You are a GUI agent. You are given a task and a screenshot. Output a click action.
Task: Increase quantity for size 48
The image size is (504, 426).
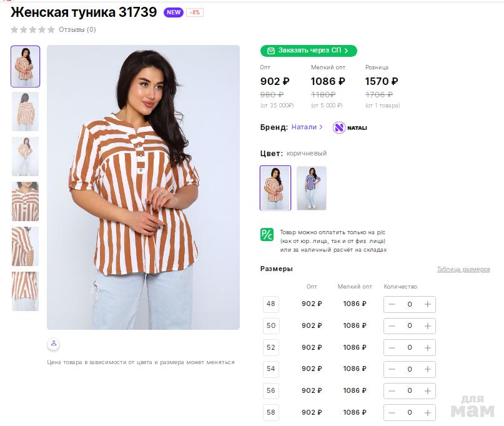(x=428, y=304)
